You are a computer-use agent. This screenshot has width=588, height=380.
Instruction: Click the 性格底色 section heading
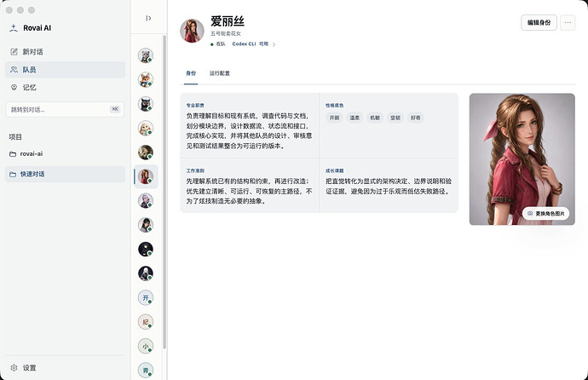335,106
